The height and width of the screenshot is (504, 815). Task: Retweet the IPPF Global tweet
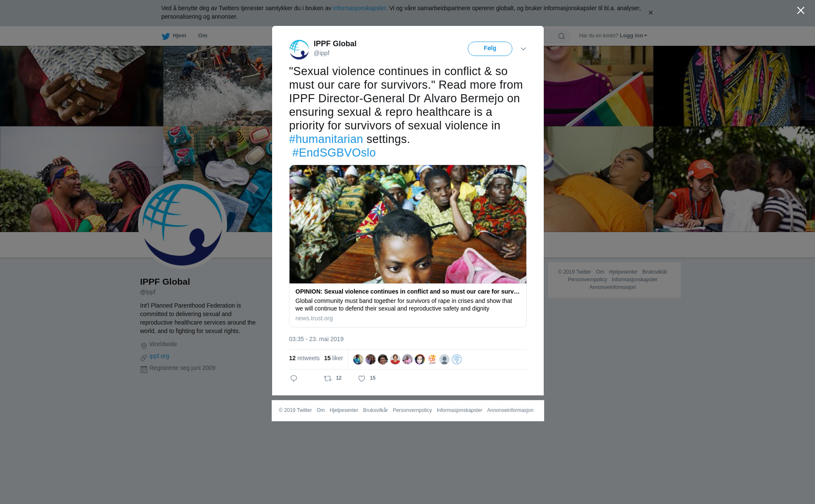point(328,378)
